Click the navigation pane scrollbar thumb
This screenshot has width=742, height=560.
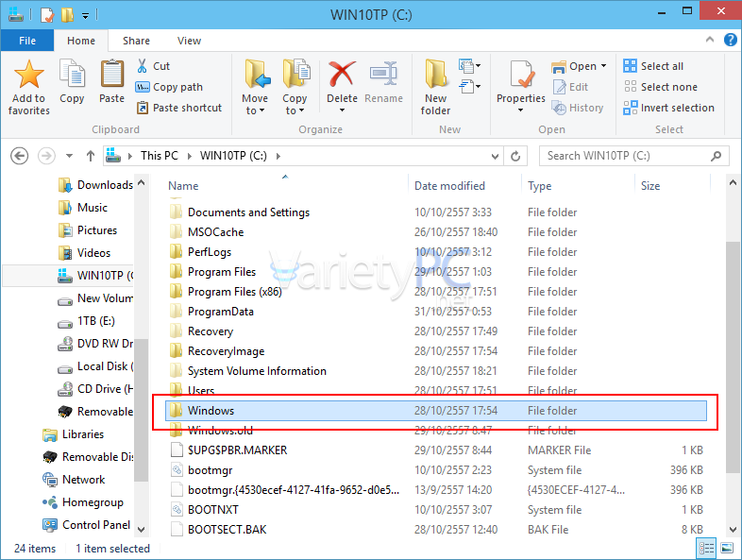[x=141, y=411]
